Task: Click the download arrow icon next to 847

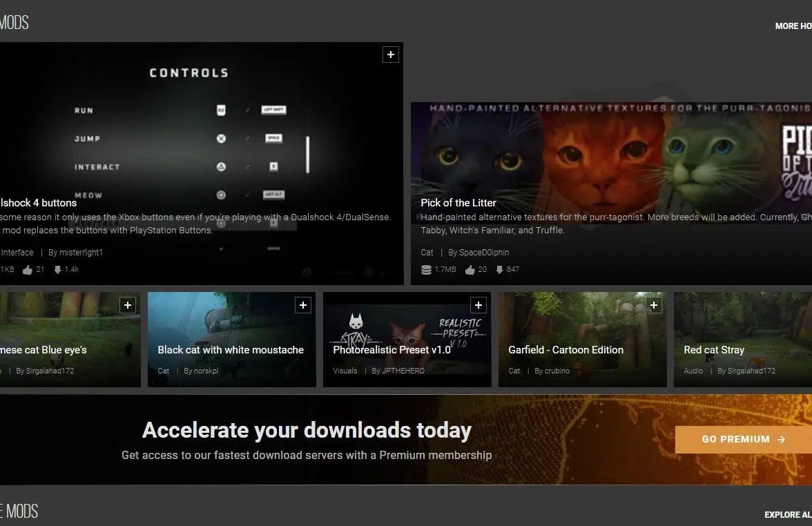Action: (x=499, y=269)
